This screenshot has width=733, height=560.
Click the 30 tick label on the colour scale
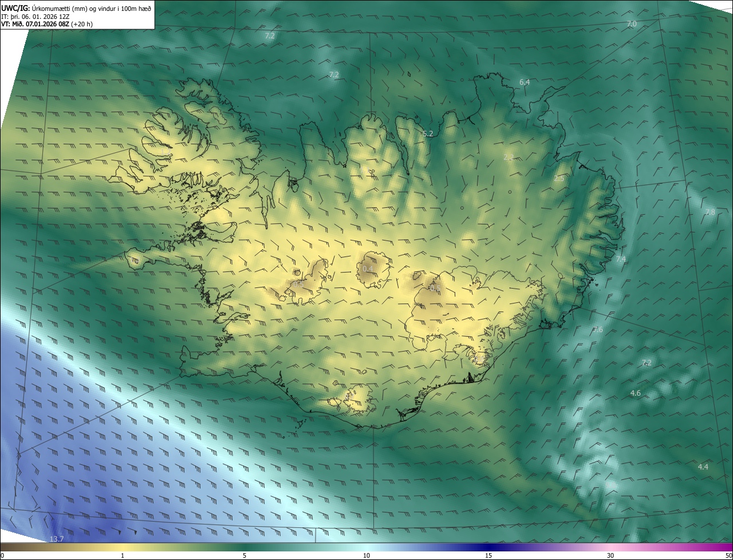[610, 555]
